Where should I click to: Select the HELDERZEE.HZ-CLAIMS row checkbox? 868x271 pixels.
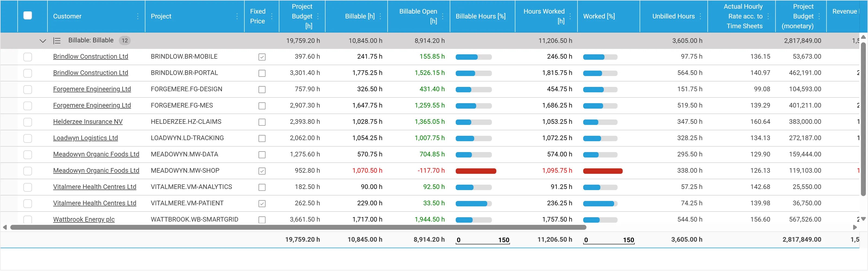point(28,122)
